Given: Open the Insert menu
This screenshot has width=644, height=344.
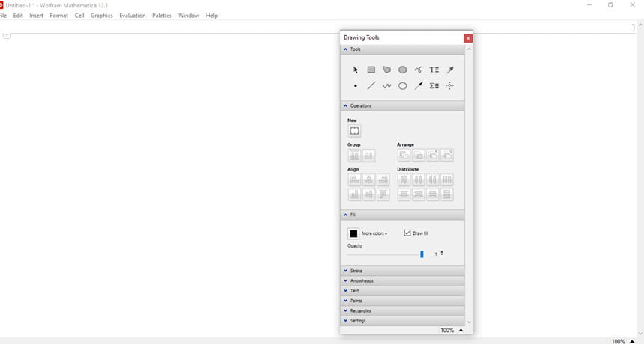Looking at the screenshot, I should click(x=36, y=16).
